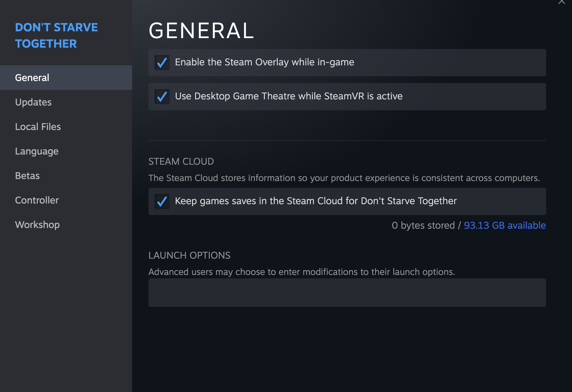Open the Workshop section
This screenshot has width=572, height=392.
[x=37, y=225]
